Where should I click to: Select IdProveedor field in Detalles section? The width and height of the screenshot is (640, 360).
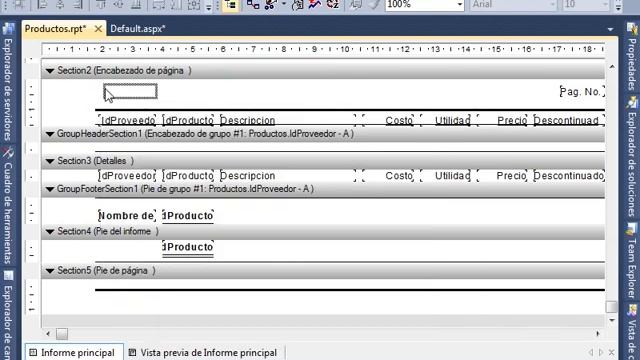[x=127, y=176]
